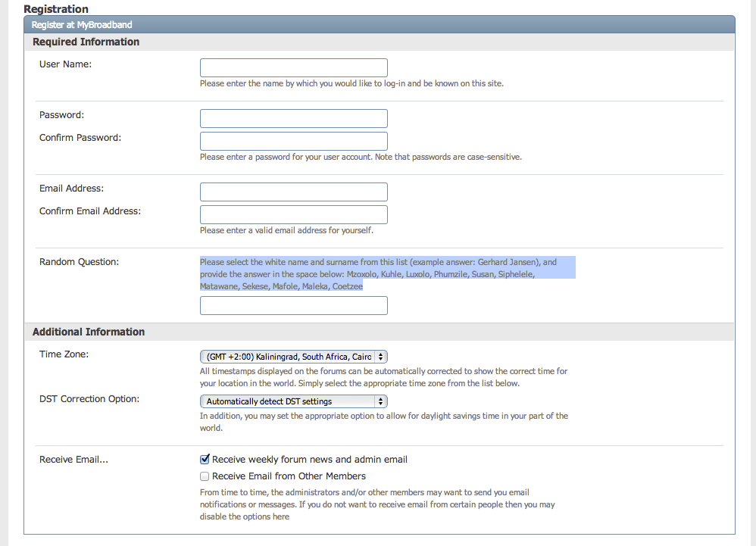Click the 'Register at MyBroadband' header text
This screenshot has height=546, width=756.
click(82, 24)
